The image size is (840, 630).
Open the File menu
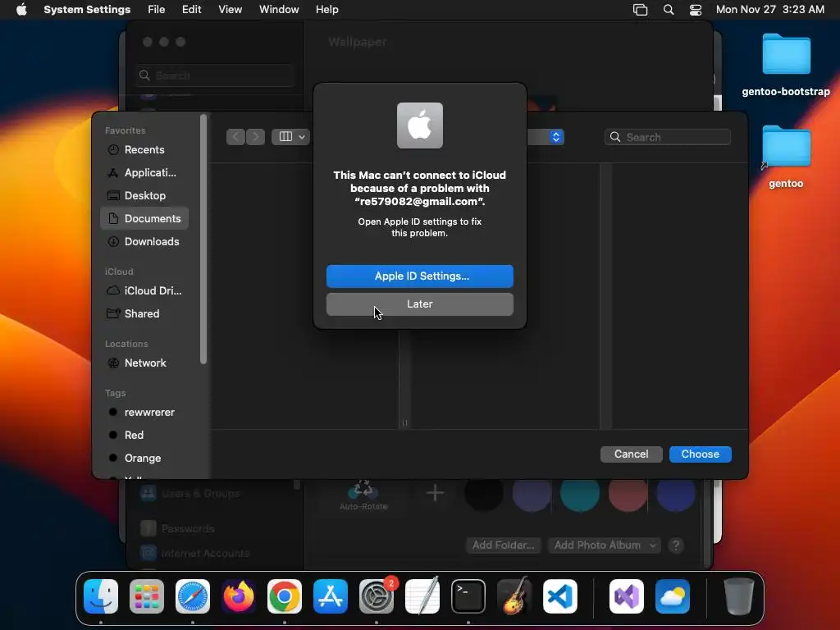(x=157, y=10)
